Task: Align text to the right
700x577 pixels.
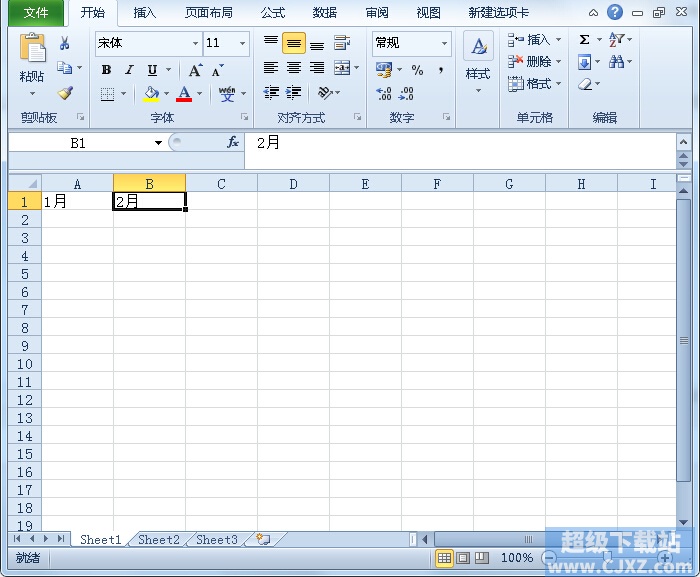Action: [317, 67]
